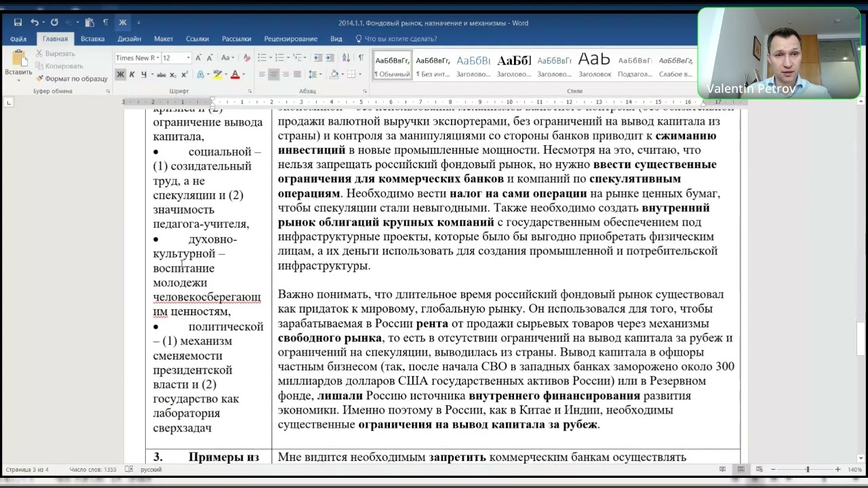Click the Что вы хотите сделать search field

pyautogui.click(x=401, y=39)
